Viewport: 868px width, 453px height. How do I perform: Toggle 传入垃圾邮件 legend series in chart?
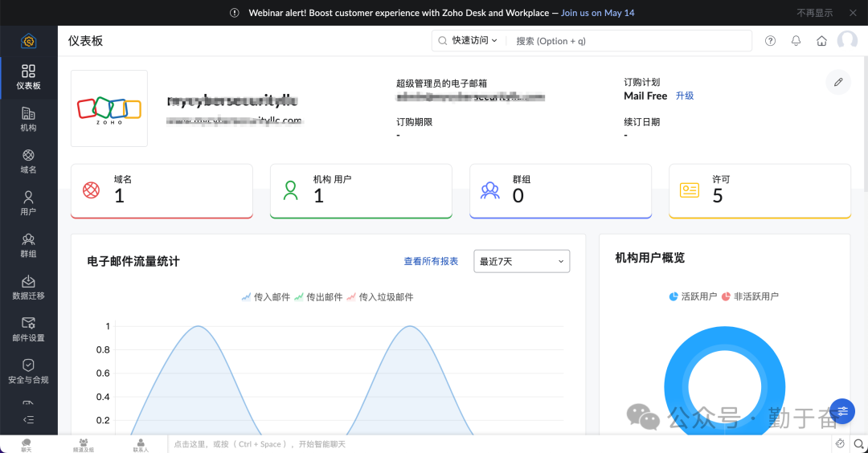(379, 297)
